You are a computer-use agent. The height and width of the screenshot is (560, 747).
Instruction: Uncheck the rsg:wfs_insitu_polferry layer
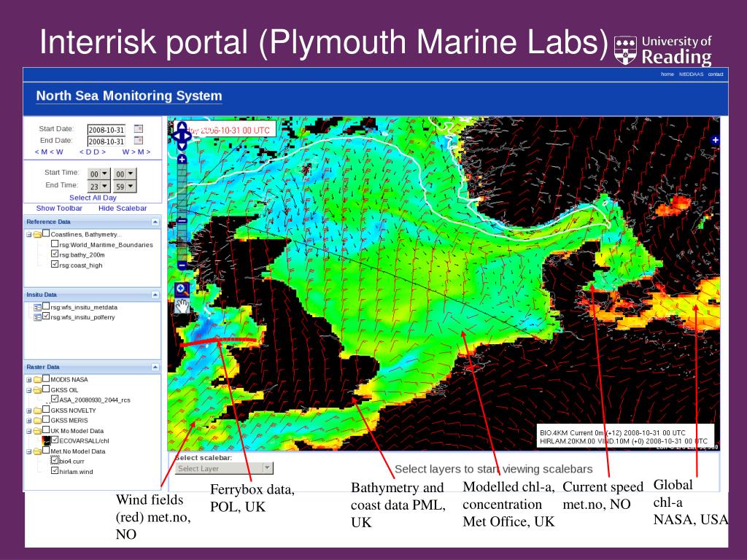(46, 316)
